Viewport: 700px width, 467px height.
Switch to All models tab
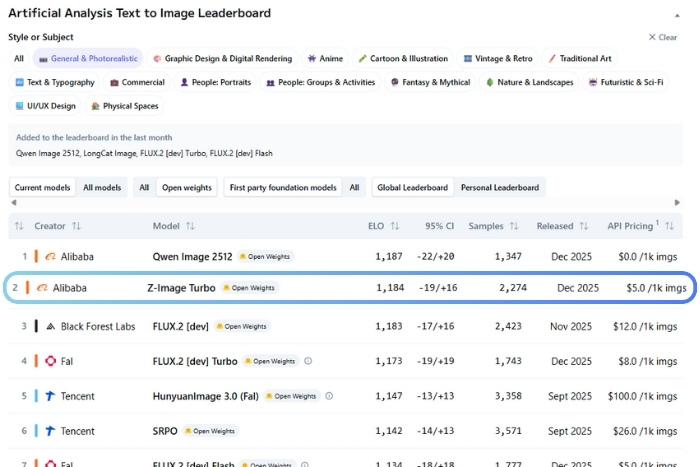102,188
